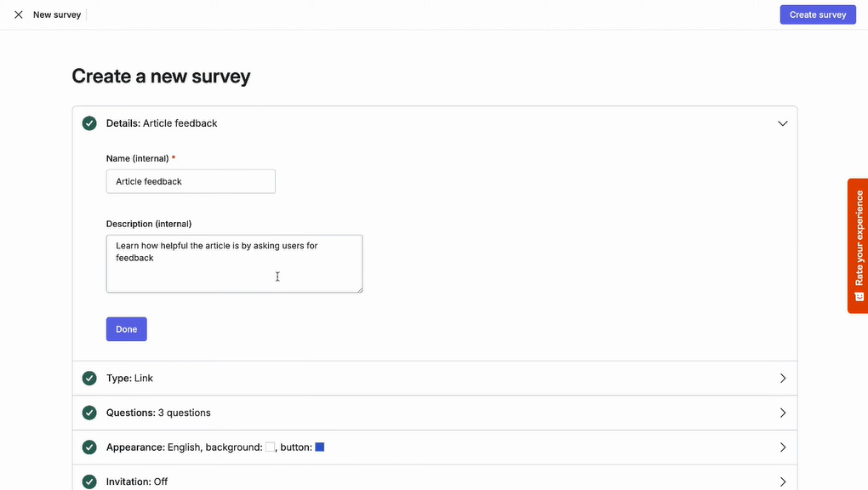Click inside the Name (internal) input field
Screen dimensions: 868x490
(x=190, y=180)
